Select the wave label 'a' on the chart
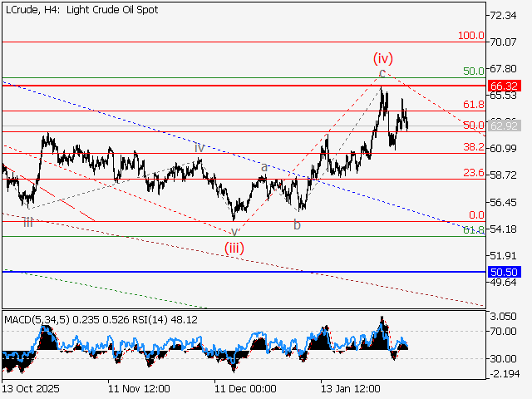532x399 pixels. pos(264,167)
